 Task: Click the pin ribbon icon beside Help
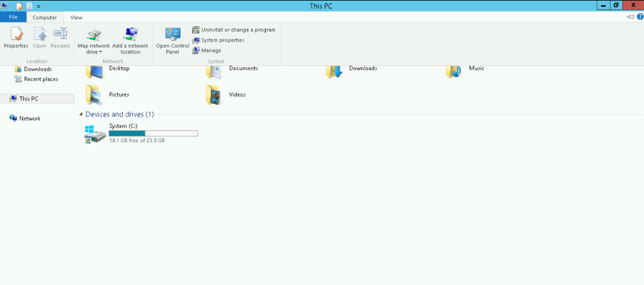(x=630, y=17)
